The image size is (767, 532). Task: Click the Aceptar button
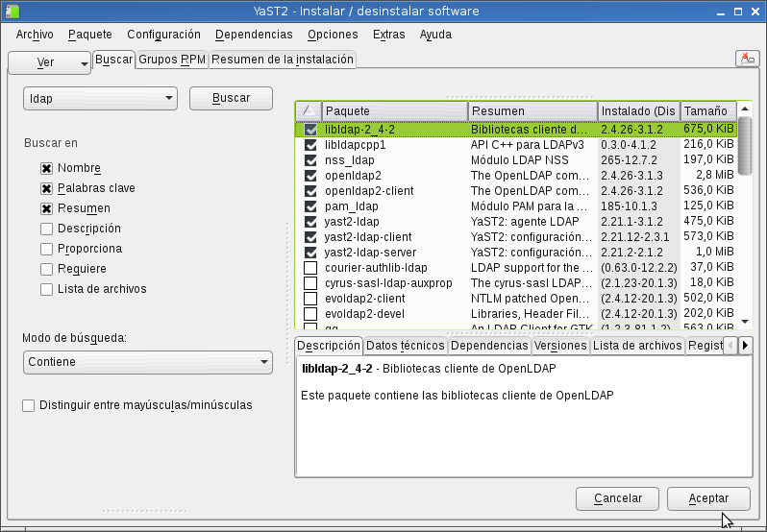pyautogui.click(x=708, y=498)
